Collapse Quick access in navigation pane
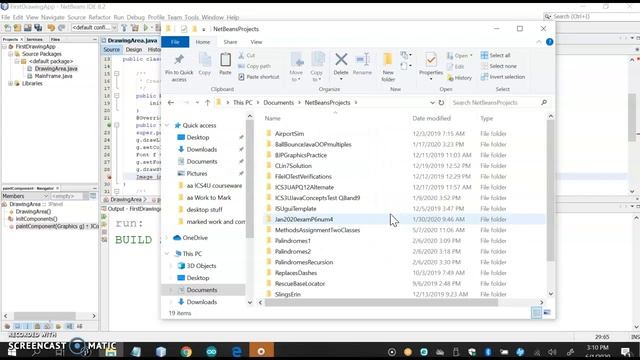This screenshot has height=360, width=640. [x=167, y=125]
